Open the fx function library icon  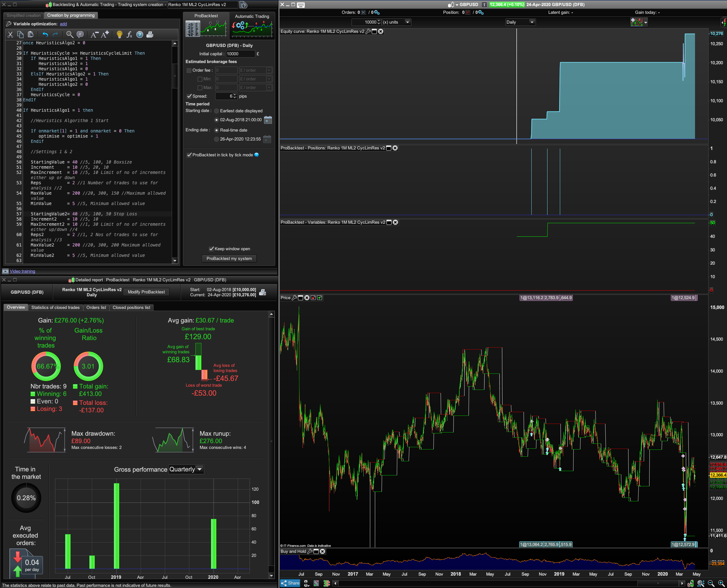tap(129, 35)
